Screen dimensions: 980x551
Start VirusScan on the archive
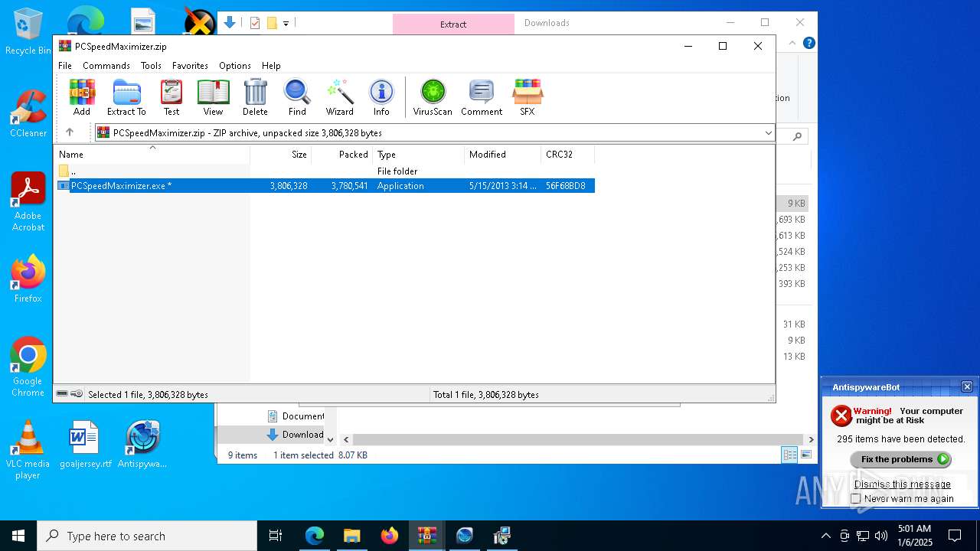point(433,97)
